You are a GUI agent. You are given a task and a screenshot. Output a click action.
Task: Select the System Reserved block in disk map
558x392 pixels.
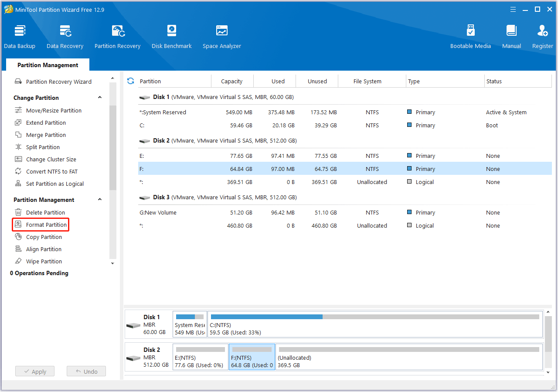click(x=190, y=325)
